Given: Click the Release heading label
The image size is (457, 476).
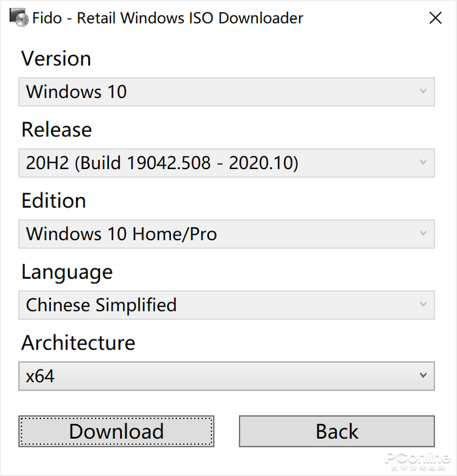Looking at the screenshot, I should point(57,129).
